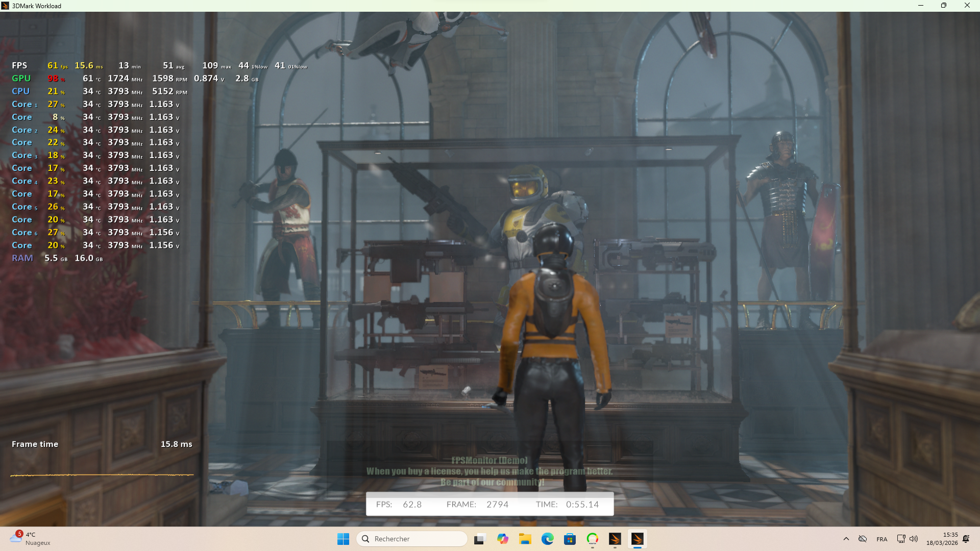Open File Explorer from the taskbar

pyautogui.click(x=525, y=539)
